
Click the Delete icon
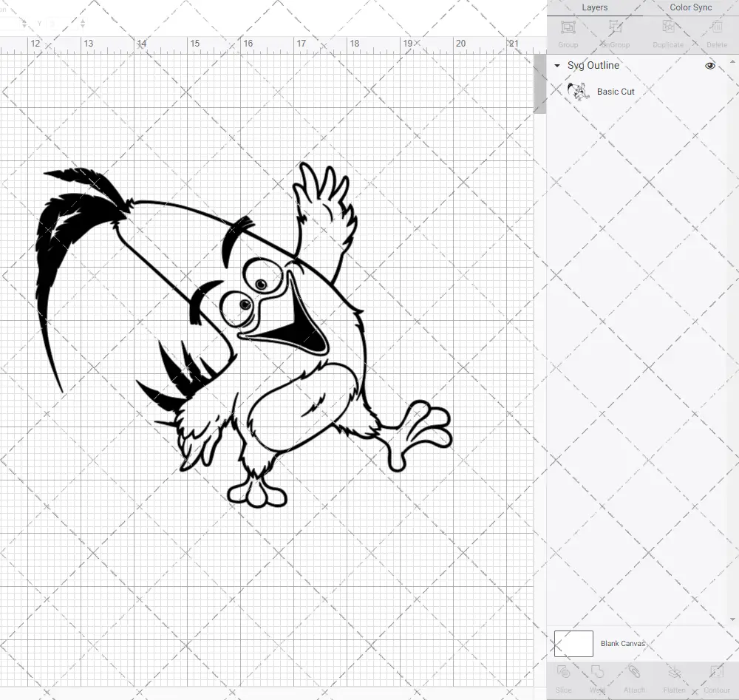716,27
